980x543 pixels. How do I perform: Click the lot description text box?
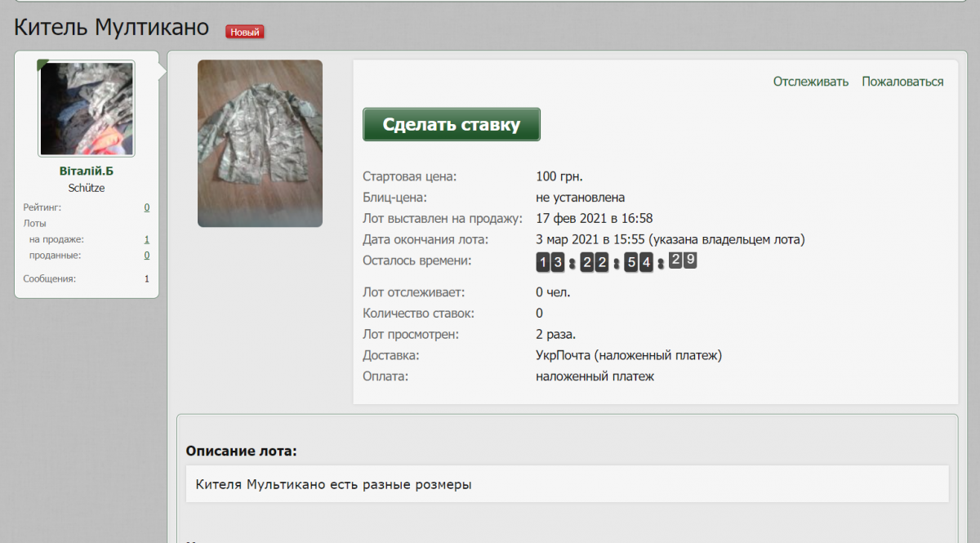coord(567,484)
